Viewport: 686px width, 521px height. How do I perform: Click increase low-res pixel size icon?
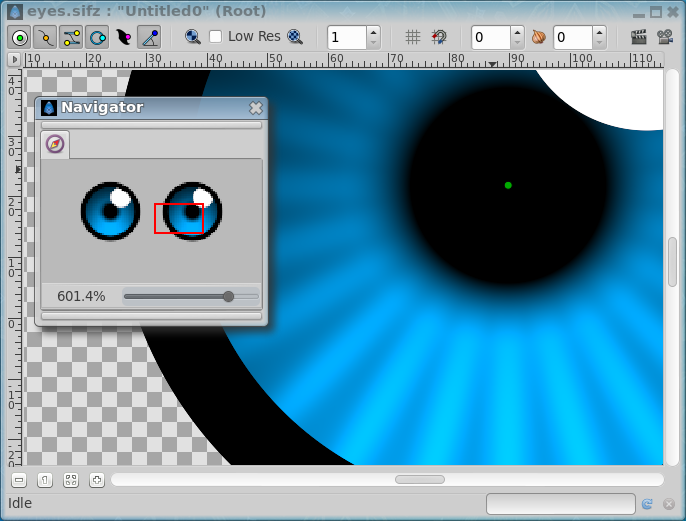[x=295, y=37]
